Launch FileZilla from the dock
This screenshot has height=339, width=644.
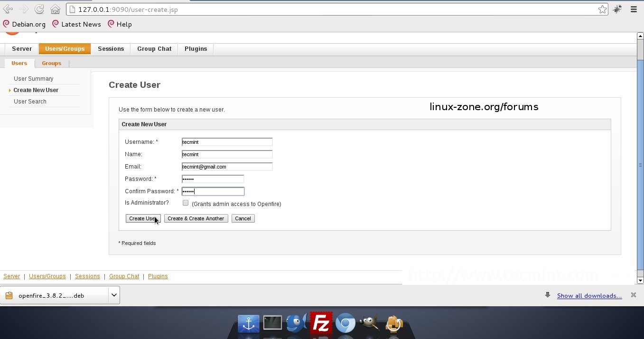point(321,324)
